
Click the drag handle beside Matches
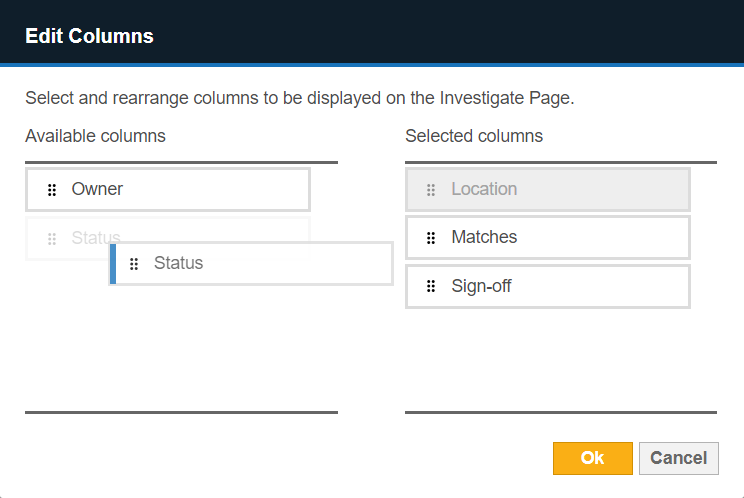pos(431,238)
